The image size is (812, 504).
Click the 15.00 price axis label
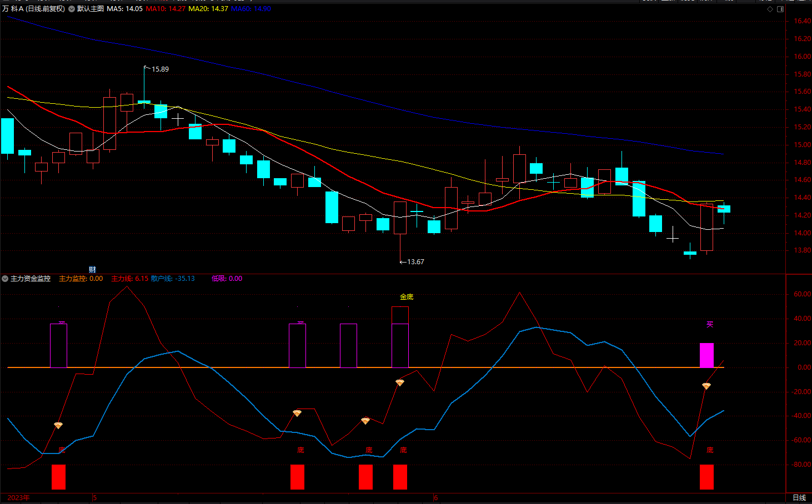(802, 145)
